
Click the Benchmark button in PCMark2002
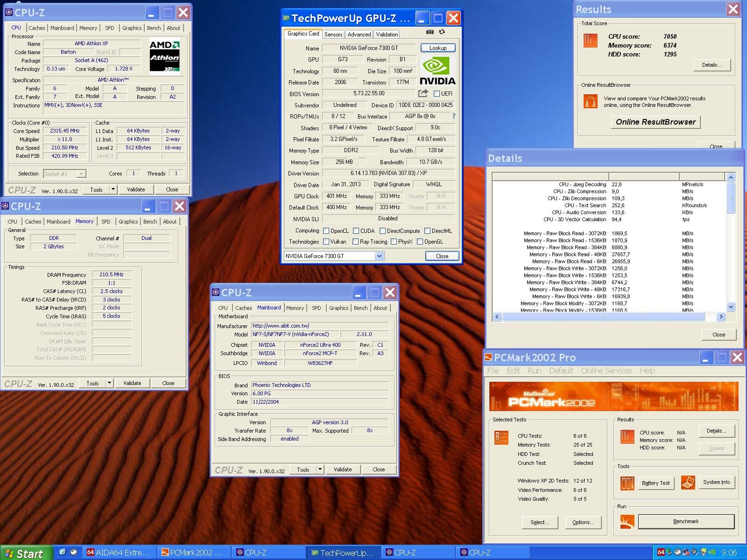click(x=686, y=521)
